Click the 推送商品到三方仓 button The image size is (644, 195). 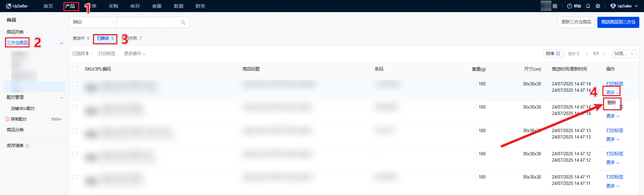pyautogui.click(x=618, y=22)
